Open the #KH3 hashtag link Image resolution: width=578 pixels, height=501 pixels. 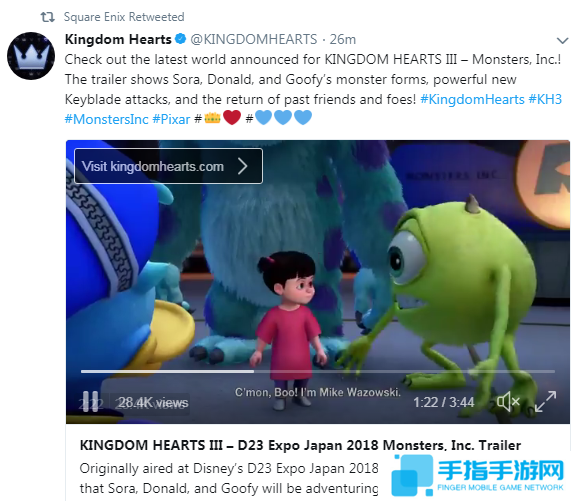[545, 99]
